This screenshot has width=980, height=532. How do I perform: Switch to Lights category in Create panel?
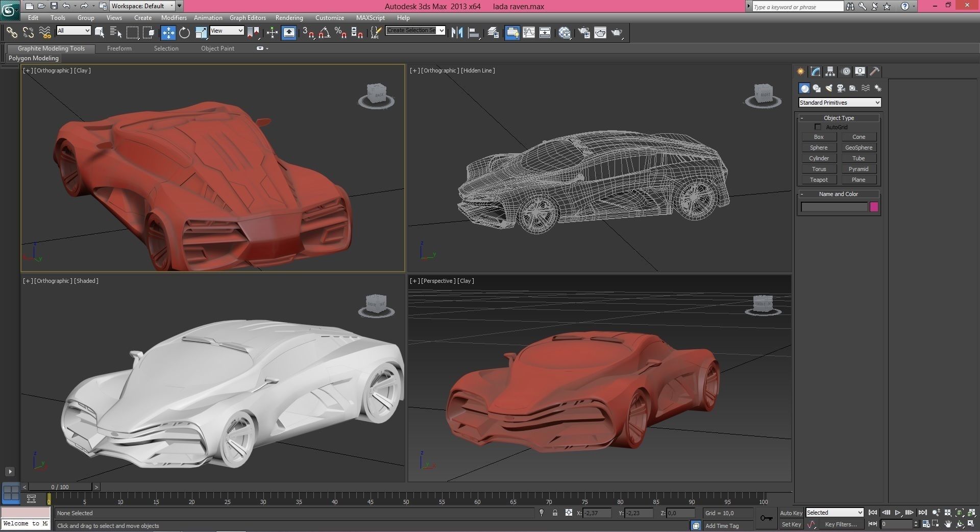click(x=828, y=88)
